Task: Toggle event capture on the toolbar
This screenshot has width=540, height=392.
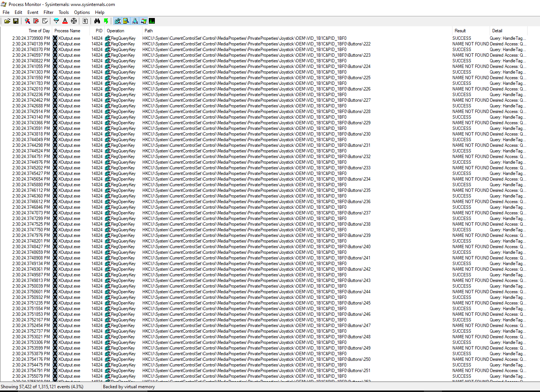Action: [x=27, y=21]
